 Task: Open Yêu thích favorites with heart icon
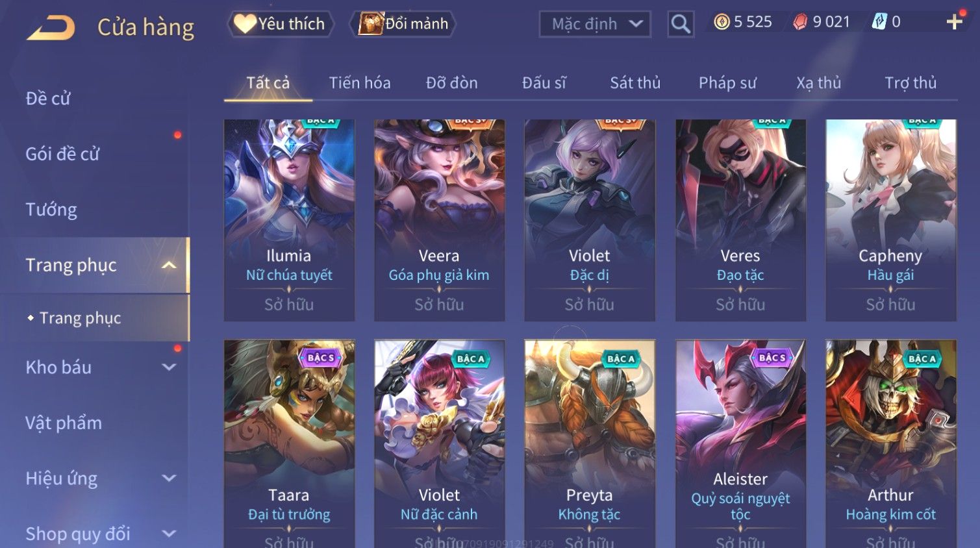(280, 24)
